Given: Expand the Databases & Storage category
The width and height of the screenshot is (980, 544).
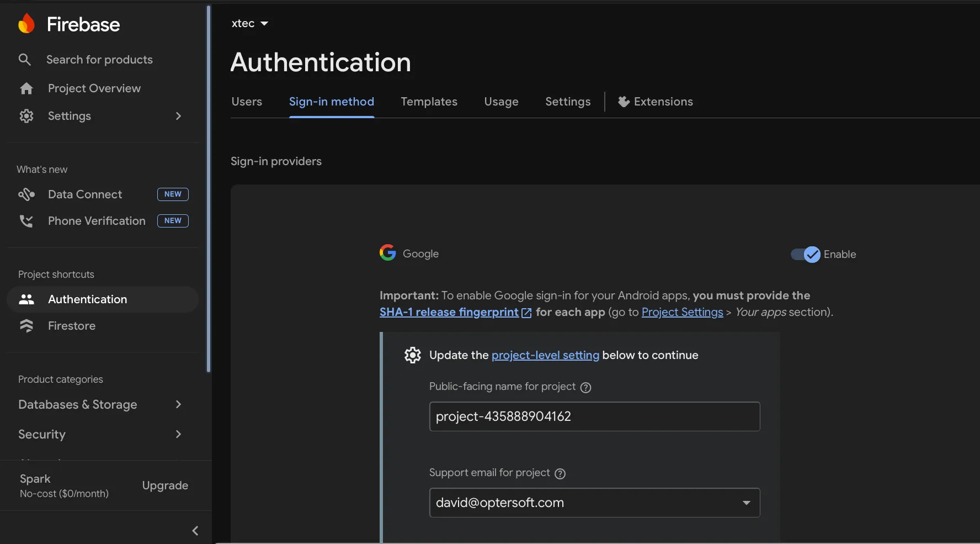Looking at the screenshot, I should [178, 404].
